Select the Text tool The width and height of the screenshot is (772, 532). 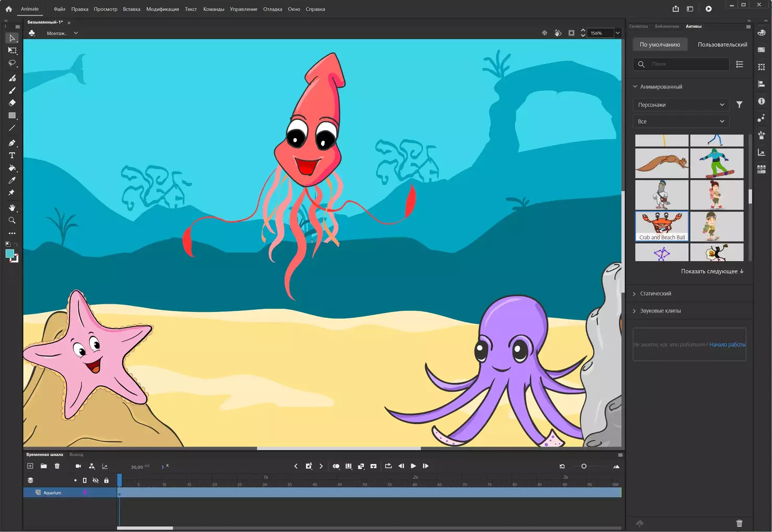12,155
